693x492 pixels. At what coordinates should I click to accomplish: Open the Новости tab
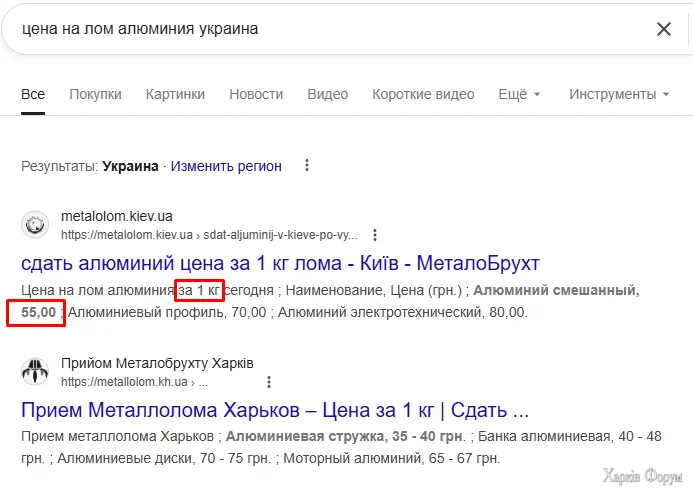[x=256, y=94]
